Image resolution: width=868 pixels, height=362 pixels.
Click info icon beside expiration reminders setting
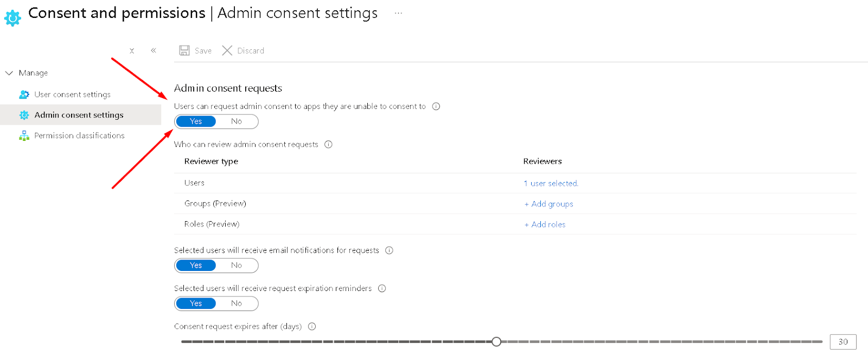pos(382,288)
